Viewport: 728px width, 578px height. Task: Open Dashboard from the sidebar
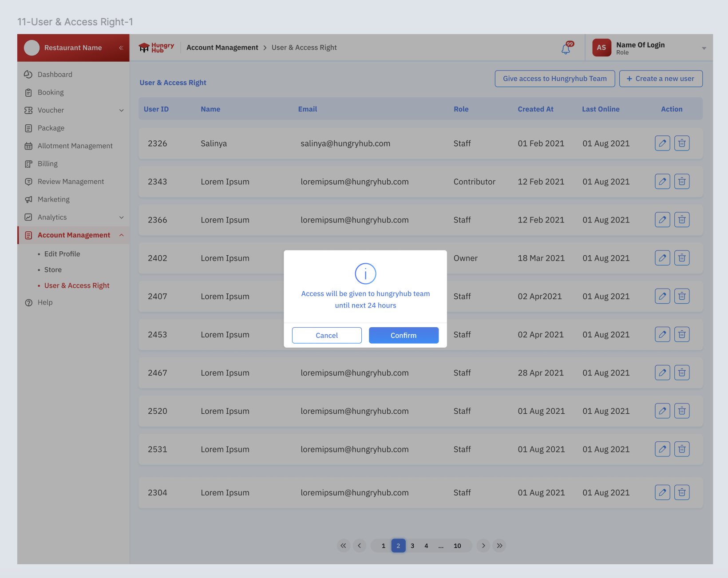point(55,75)
